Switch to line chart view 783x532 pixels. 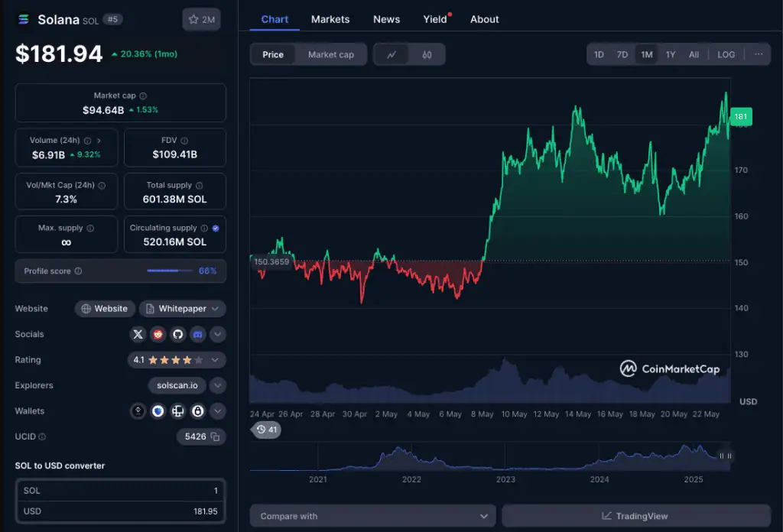tap(391, 54)
